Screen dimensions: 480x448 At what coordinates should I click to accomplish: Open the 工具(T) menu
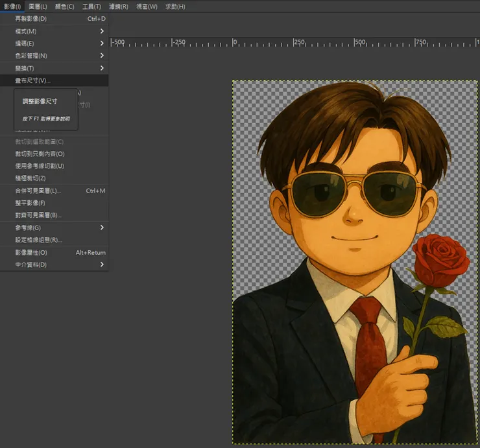(x=91, y=6)
